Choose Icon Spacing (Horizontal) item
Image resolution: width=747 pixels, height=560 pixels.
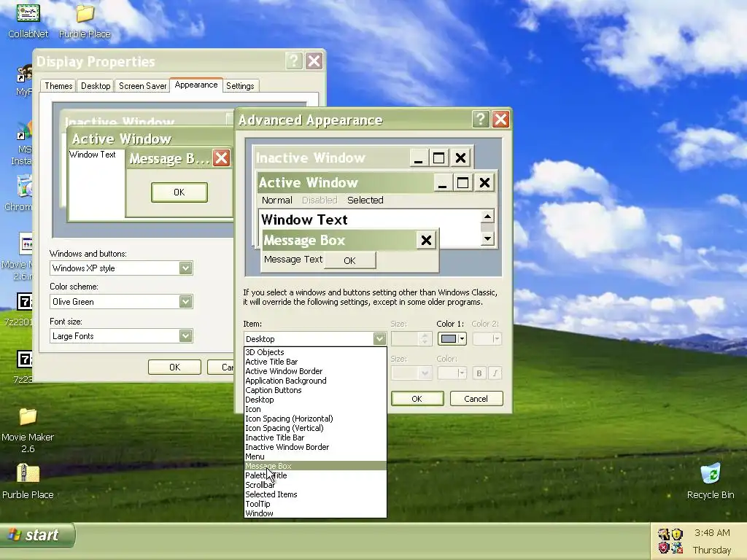[315, 419]
